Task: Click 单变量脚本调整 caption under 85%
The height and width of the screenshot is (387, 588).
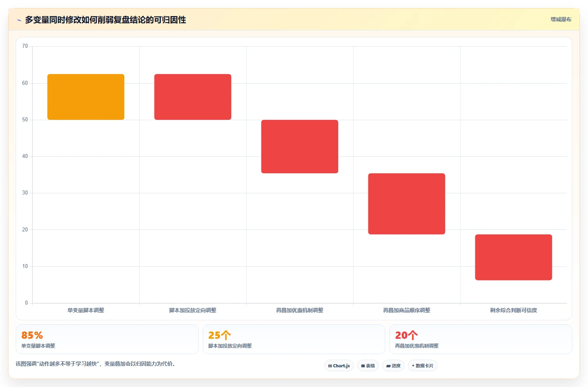Action: (x=38, y=346)
